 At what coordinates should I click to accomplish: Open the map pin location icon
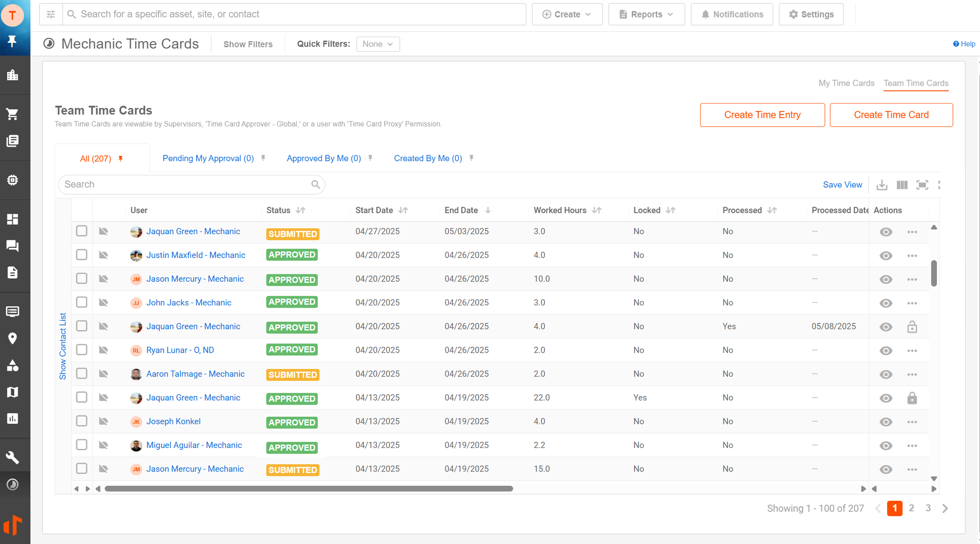(13, 338)
